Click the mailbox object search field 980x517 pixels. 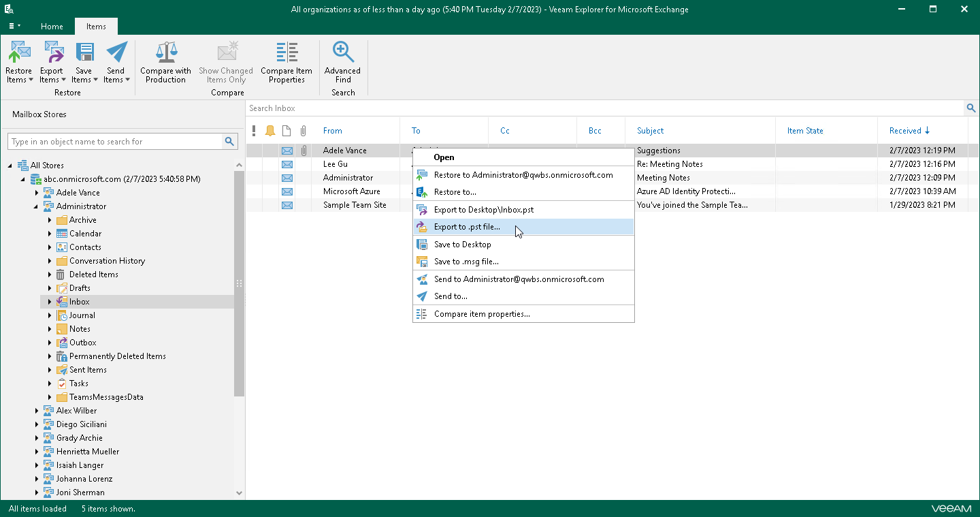pos(114,142)
